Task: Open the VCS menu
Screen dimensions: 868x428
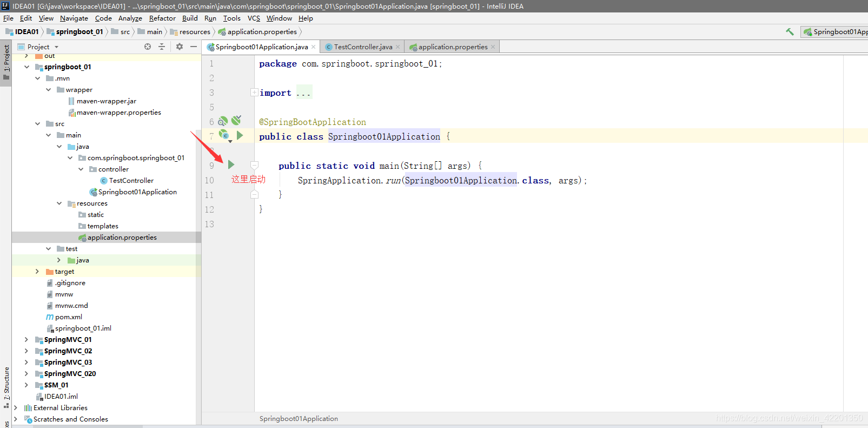Action: [x=254, y=18]
